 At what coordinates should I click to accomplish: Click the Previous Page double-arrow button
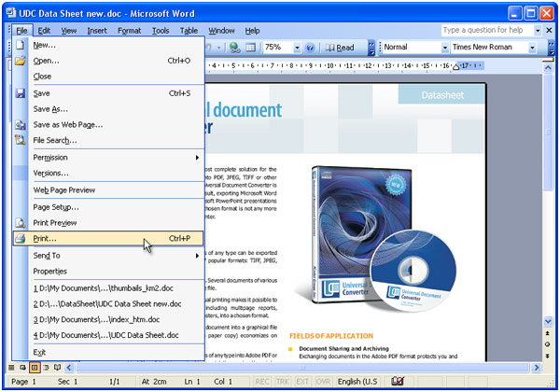pyautogui.click(x=547, y=333)
